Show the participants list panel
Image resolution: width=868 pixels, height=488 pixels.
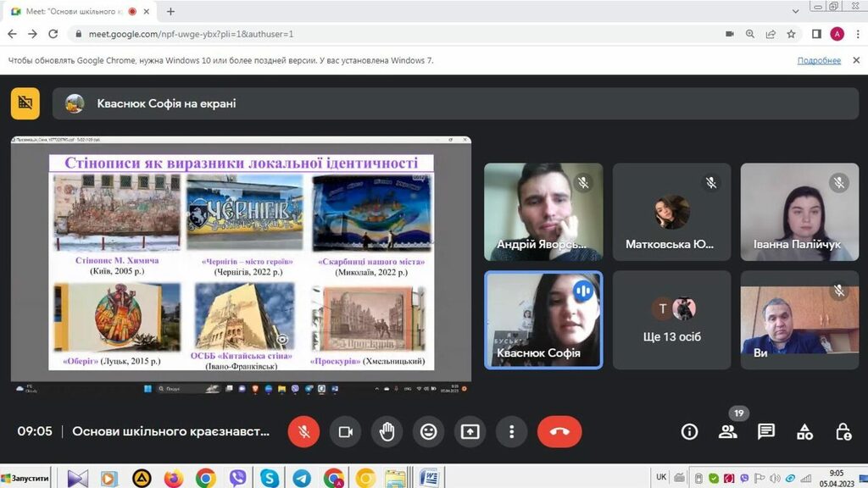point(727,432)
